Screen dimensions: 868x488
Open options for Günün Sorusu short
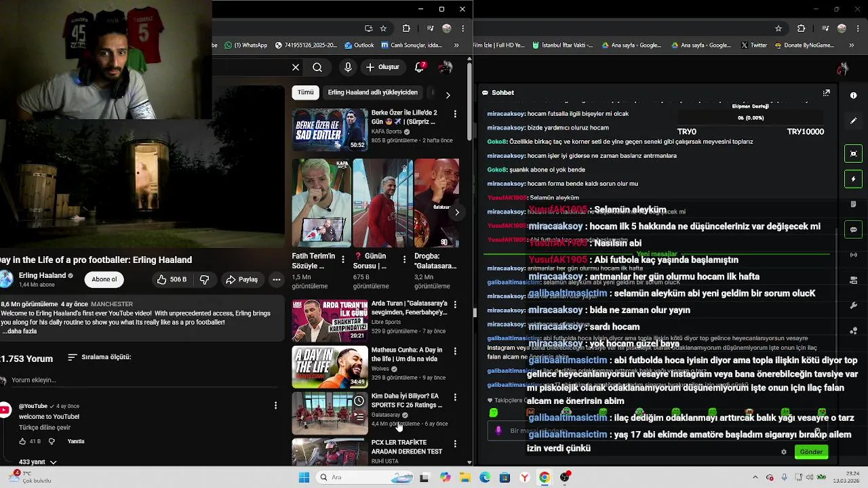[404, 259]
